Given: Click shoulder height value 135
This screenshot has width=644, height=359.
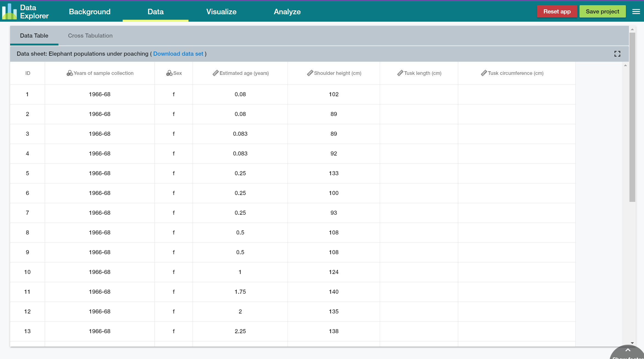Looking at the screenshot, I should (x=334, y=312).
